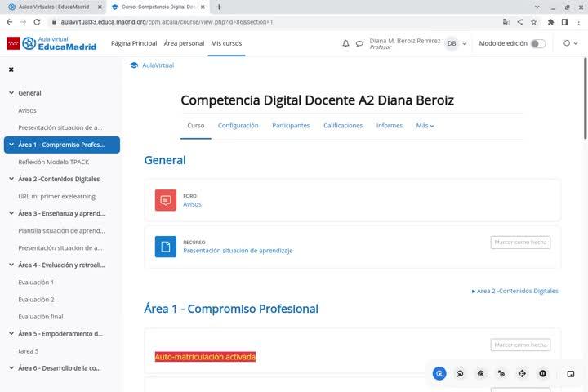Mark Presentación situación de aprendizaje as done

tap(520, 243)
